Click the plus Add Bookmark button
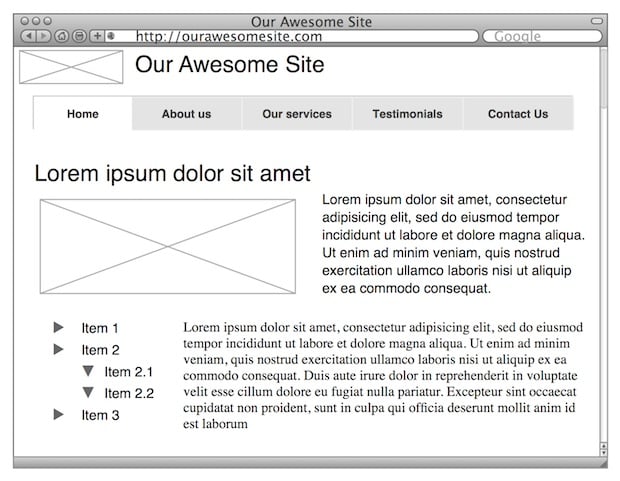620x481 pixels. tap(97, 36)
